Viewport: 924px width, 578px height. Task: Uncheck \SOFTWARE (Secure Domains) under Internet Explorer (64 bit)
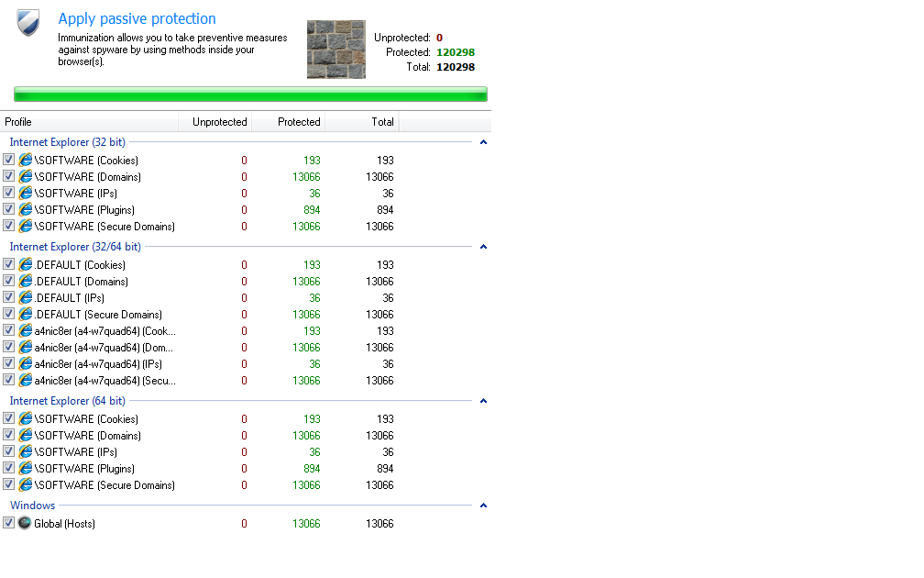click(x=9, y=484)
